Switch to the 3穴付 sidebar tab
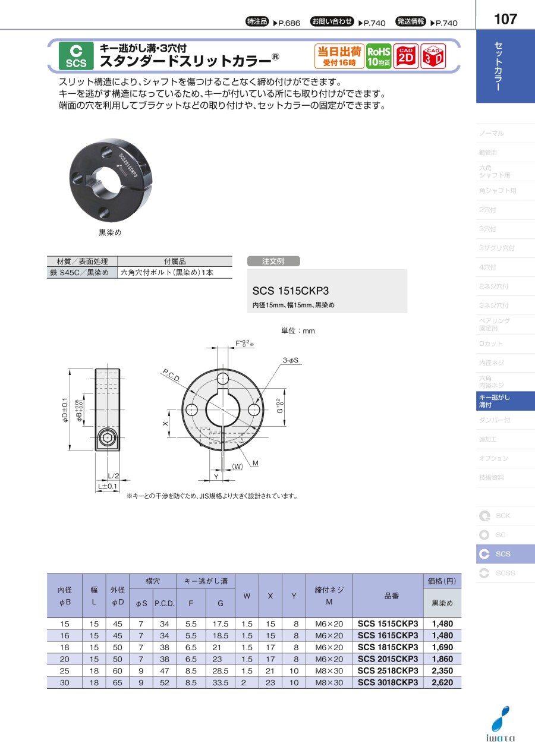 [487, 229]
